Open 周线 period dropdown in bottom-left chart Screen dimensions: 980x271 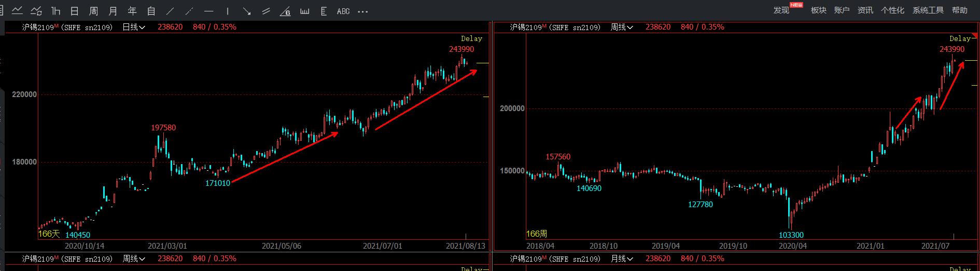(x=134, y=259)
